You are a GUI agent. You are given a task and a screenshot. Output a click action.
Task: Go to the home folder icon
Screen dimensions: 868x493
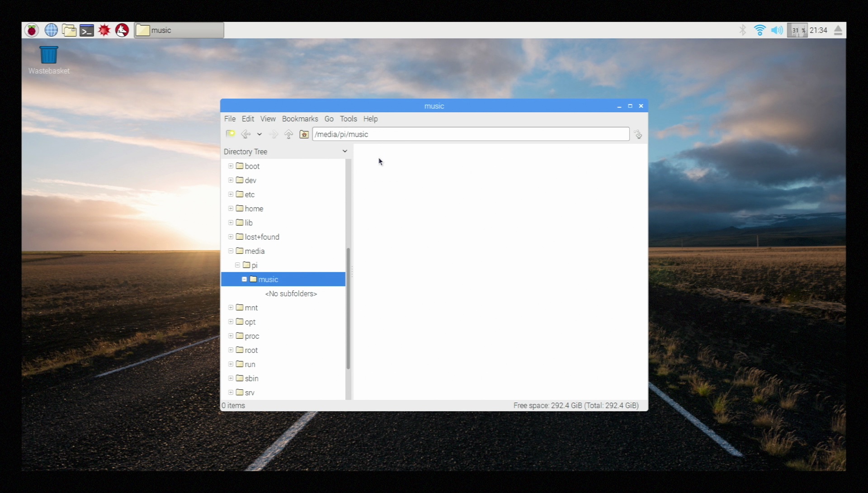point(304,134)
